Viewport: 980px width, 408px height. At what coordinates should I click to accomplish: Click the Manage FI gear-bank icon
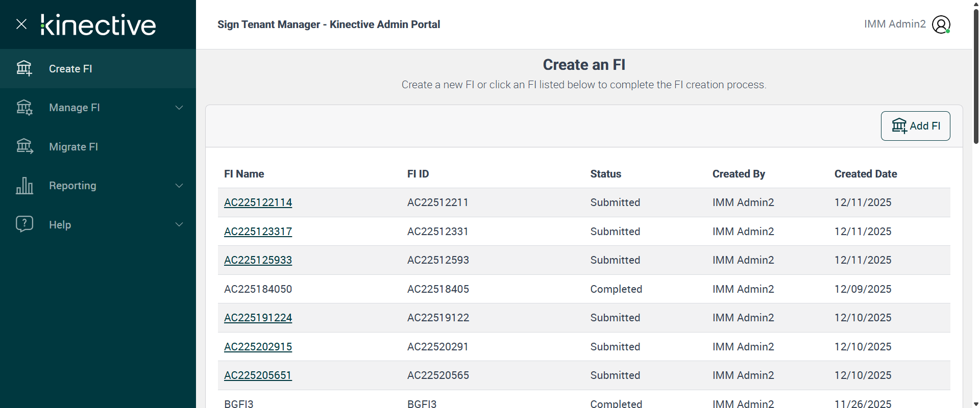[24, 108]
